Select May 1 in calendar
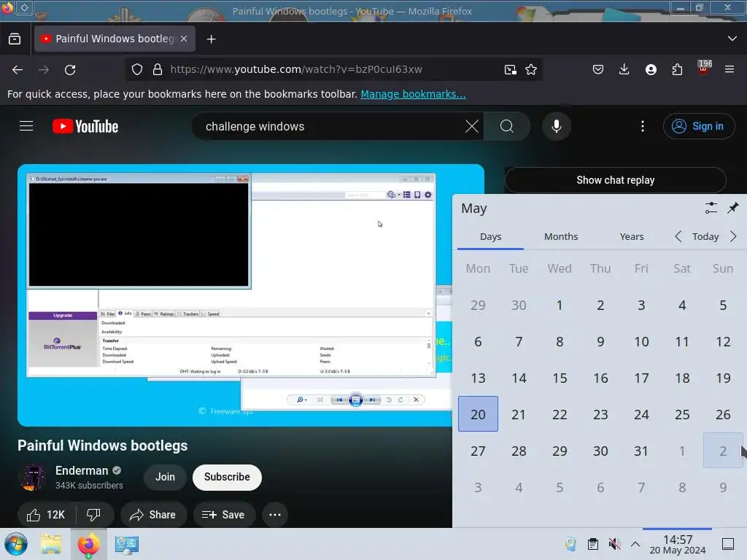 coord(560,306)
